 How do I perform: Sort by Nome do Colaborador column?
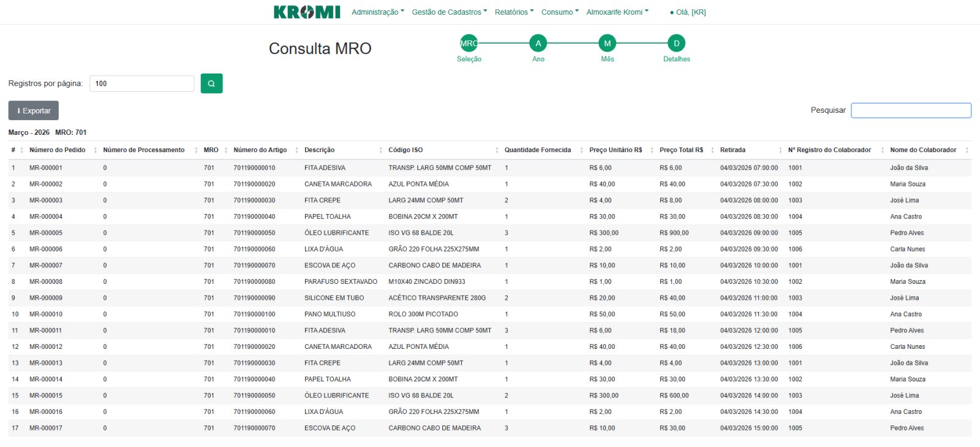pyautogui.click(x=923, y=150)
